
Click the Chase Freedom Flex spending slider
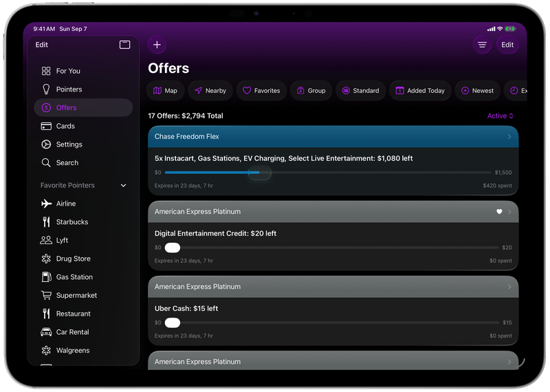tap(328, 173)
